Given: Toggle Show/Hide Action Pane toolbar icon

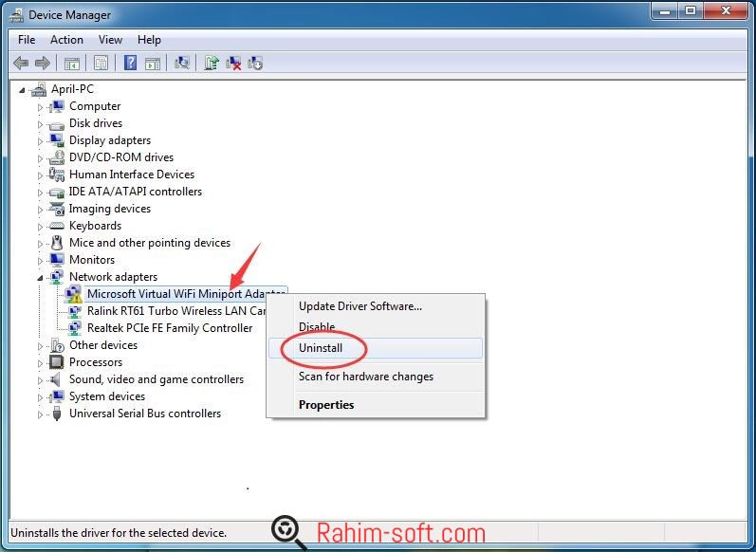Looking at the screenshot, I should click(x=153, y=63).
